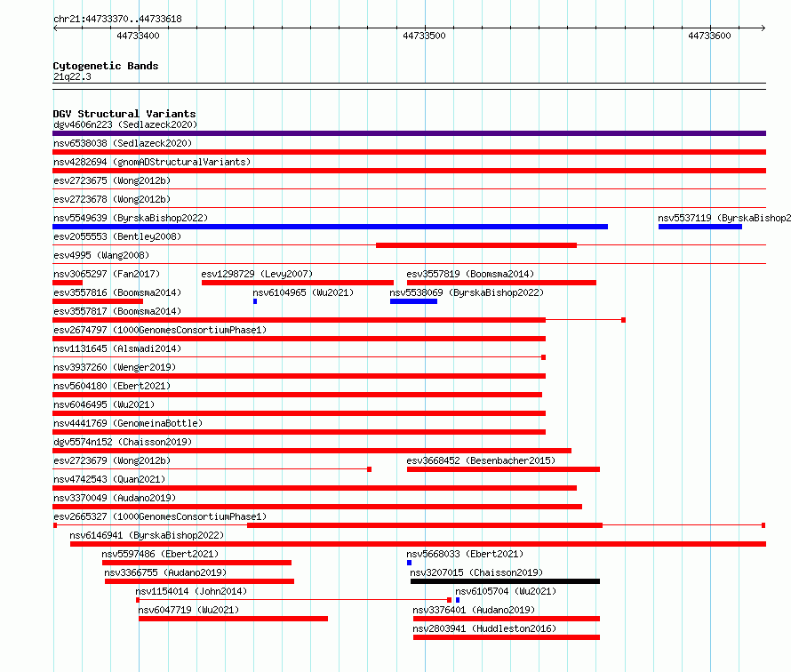
Task: Click the Cytogenetic Bands track title
Action: (106, 66)
